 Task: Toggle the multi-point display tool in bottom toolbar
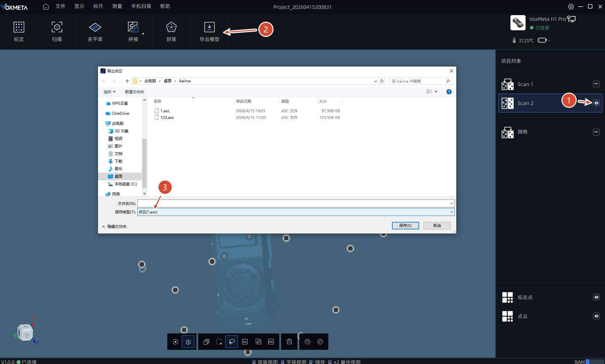188,342
